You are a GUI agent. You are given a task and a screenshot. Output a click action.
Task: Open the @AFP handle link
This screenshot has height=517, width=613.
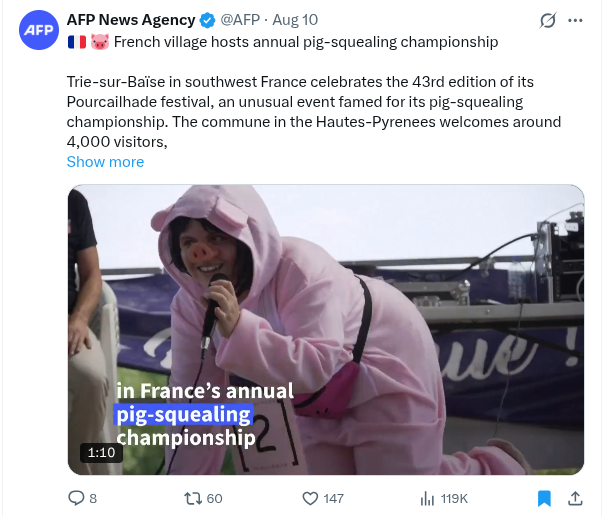coord(240,20)
